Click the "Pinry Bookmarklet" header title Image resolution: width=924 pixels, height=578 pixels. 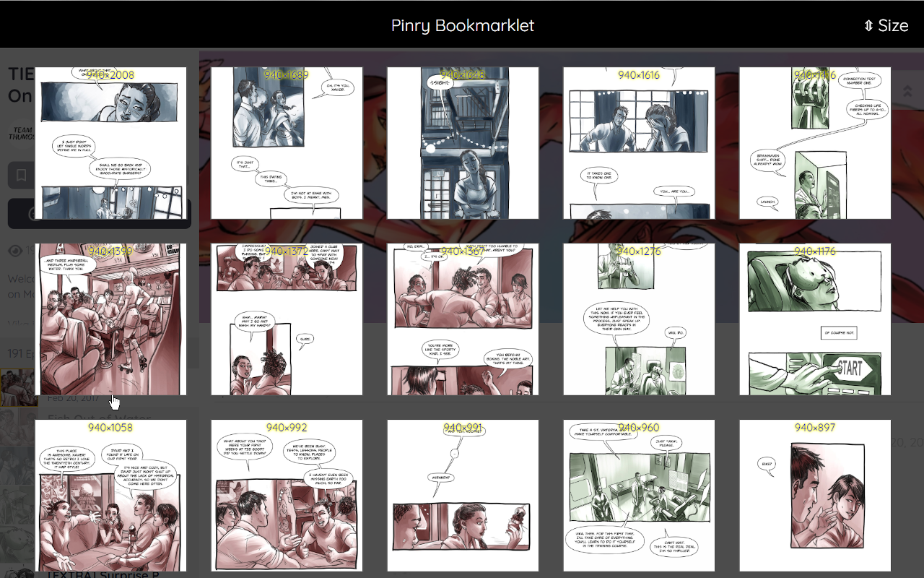[x=463, y=25]
